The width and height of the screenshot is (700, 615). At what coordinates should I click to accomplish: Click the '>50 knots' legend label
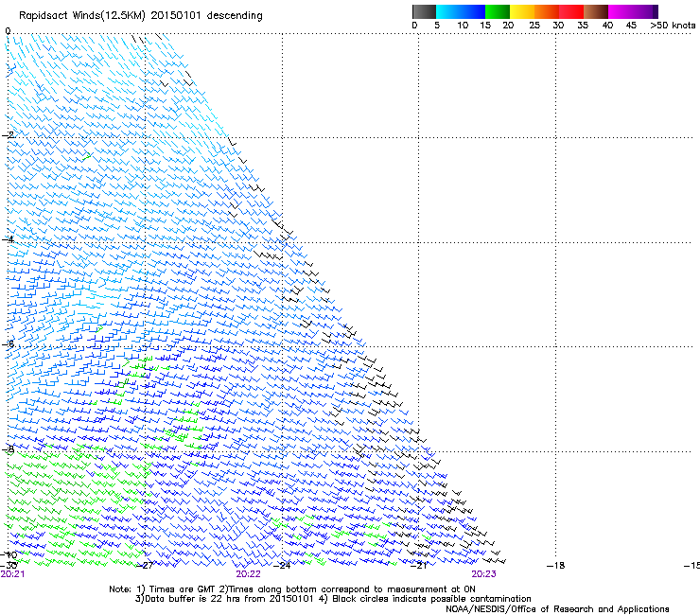(x=673, y=25)
